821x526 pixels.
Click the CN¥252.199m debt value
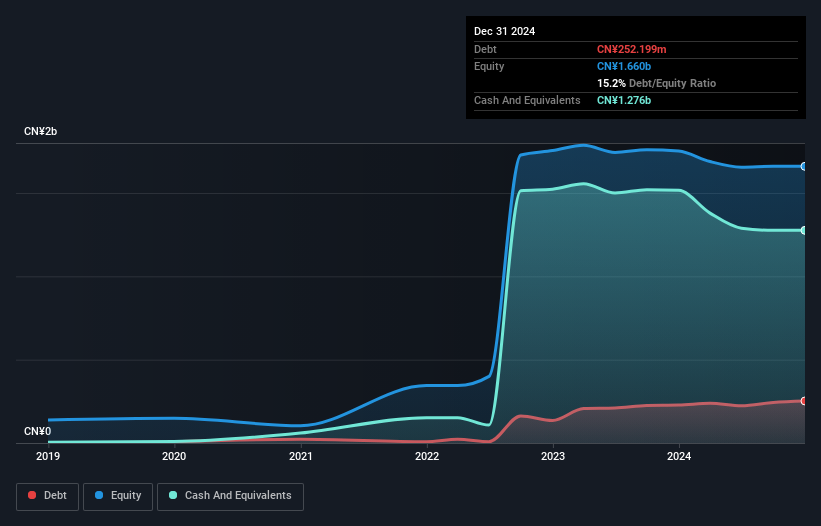click(x=631, y=49)
